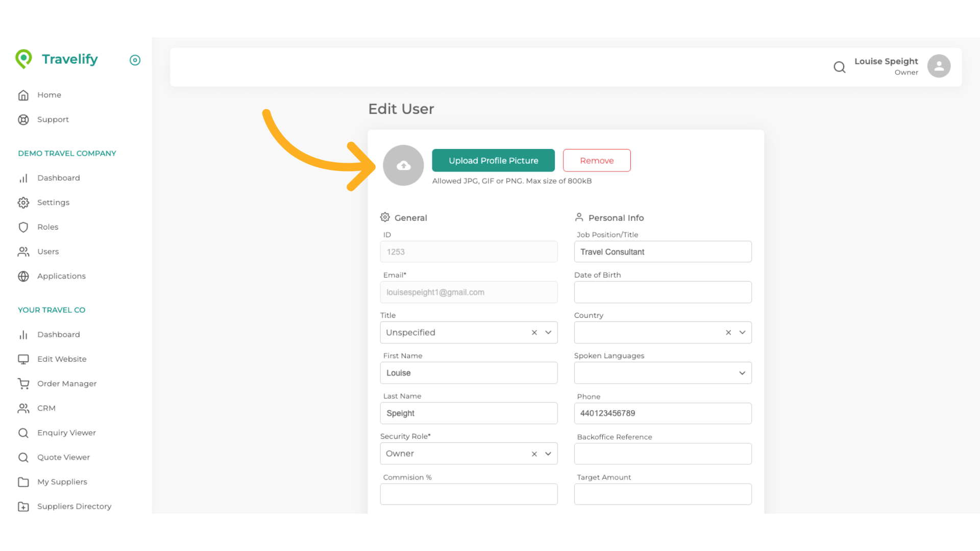Click the Remove button next to upload
This screenshot has height=551, width=980.
pyautogui.click(x=596, y=160)
